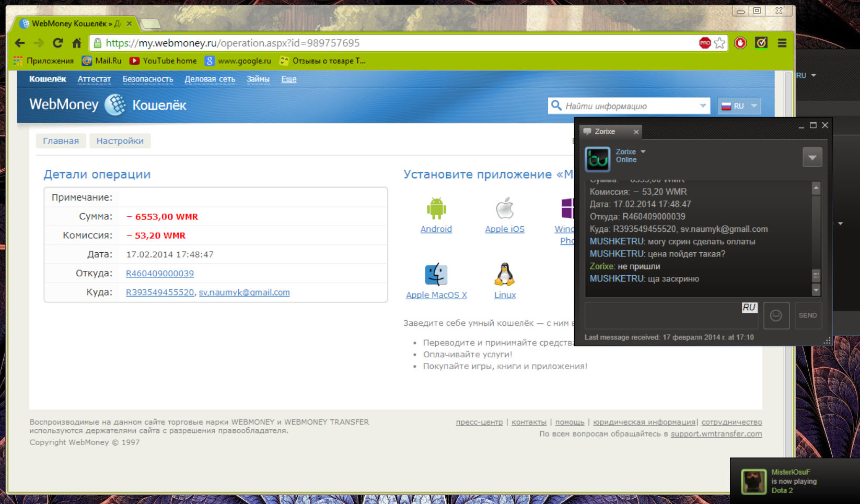
Task: Open the RU dropdown in the background Steam window
Action: click(x=806, y=76)
